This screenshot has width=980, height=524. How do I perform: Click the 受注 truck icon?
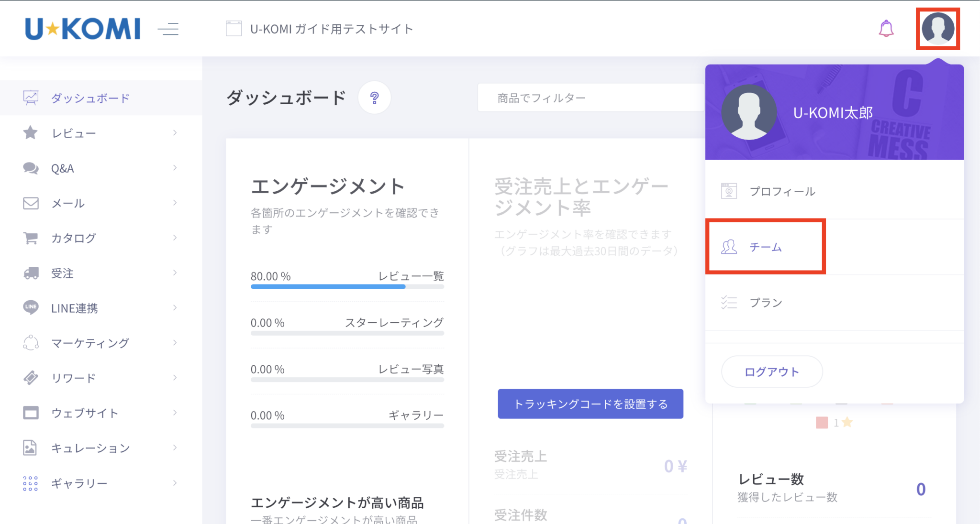(31, 273)
